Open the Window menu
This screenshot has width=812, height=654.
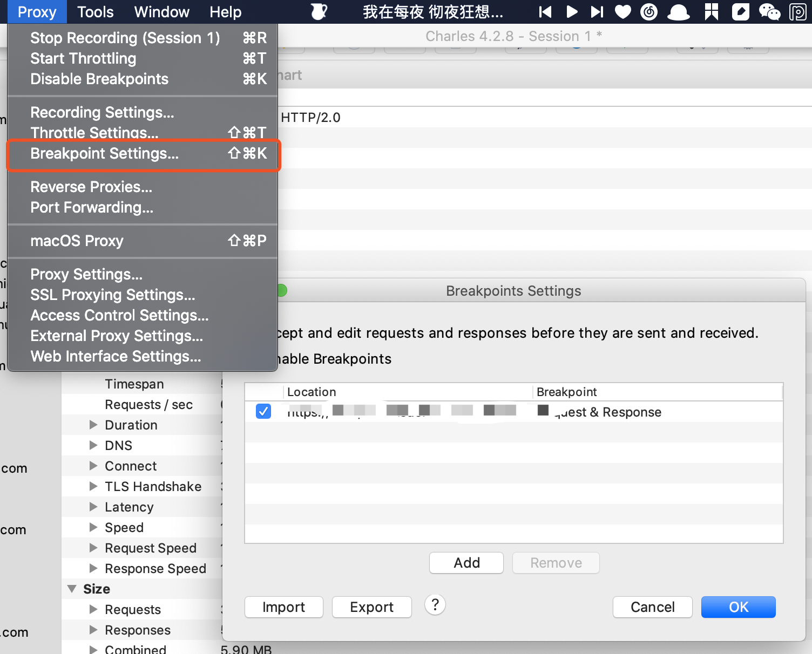click(x=162, y=11)
